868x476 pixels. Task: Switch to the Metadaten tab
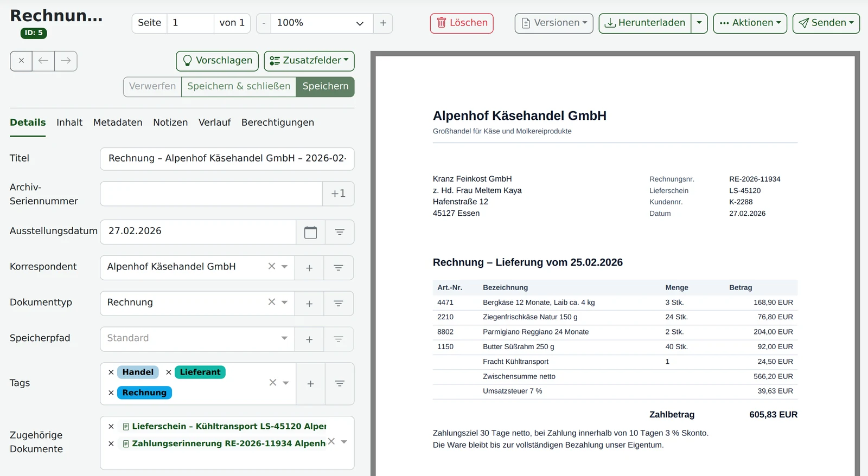coord(118,123)
